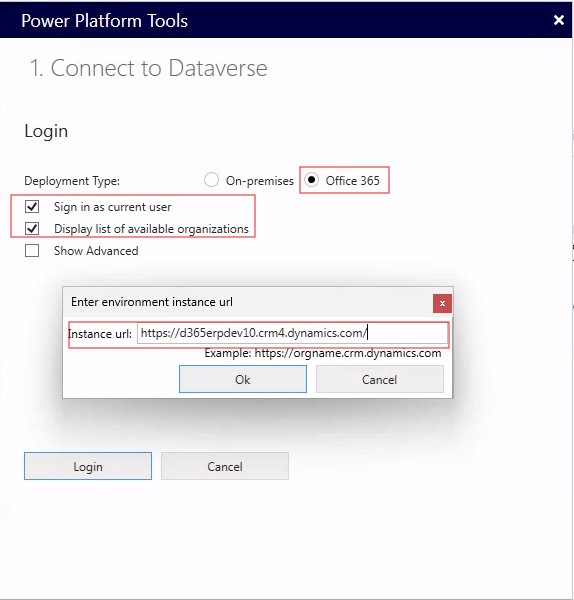Screen dimensions: 574x600
Task: Uncheck Sign in as current user
Action: pos(32,207)
